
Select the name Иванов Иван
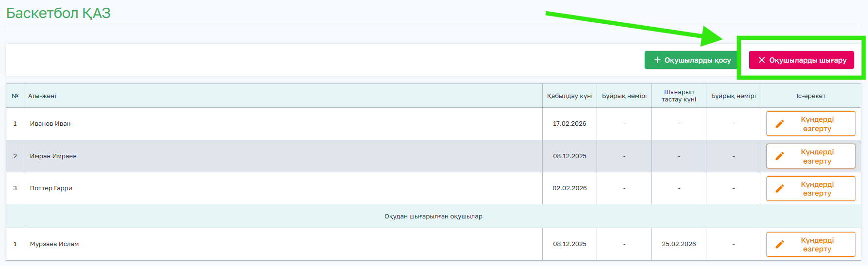(x=50, y=124)
